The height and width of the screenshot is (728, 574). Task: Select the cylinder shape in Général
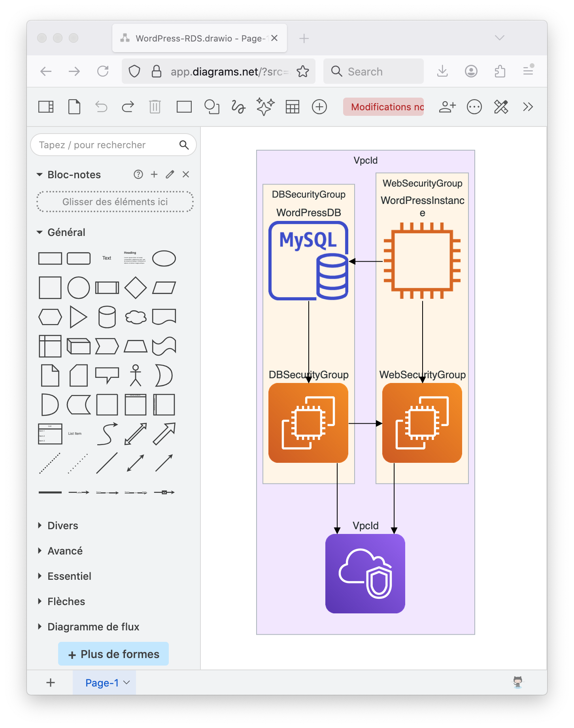click(107, 317)
